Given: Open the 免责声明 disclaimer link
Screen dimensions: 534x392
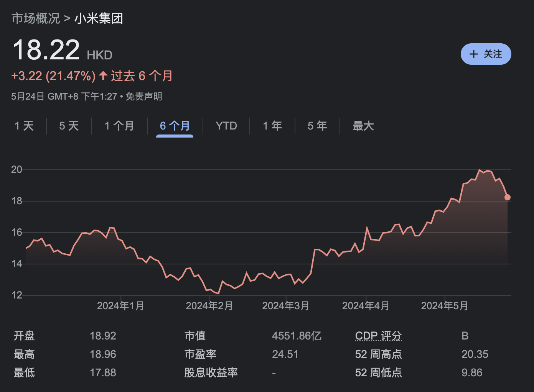Looking at the screenshot, I should click(144, 97).
